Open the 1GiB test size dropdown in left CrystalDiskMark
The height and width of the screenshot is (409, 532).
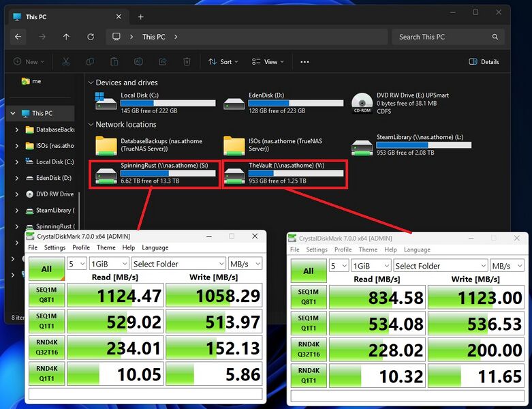pos(108,264)
